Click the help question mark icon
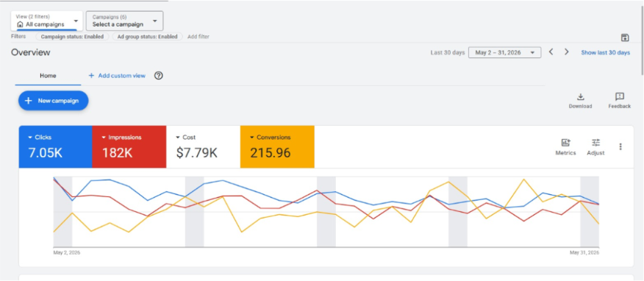The height and width of the screenshot is (281, 644). (x=159, y=76)
